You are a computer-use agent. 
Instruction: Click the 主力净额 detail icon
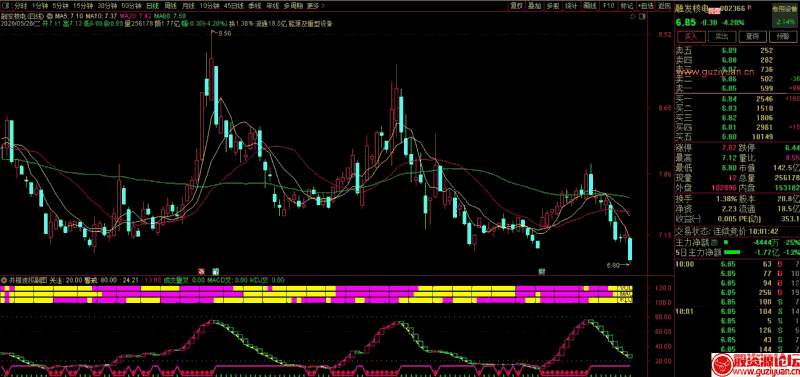[714, 241]
